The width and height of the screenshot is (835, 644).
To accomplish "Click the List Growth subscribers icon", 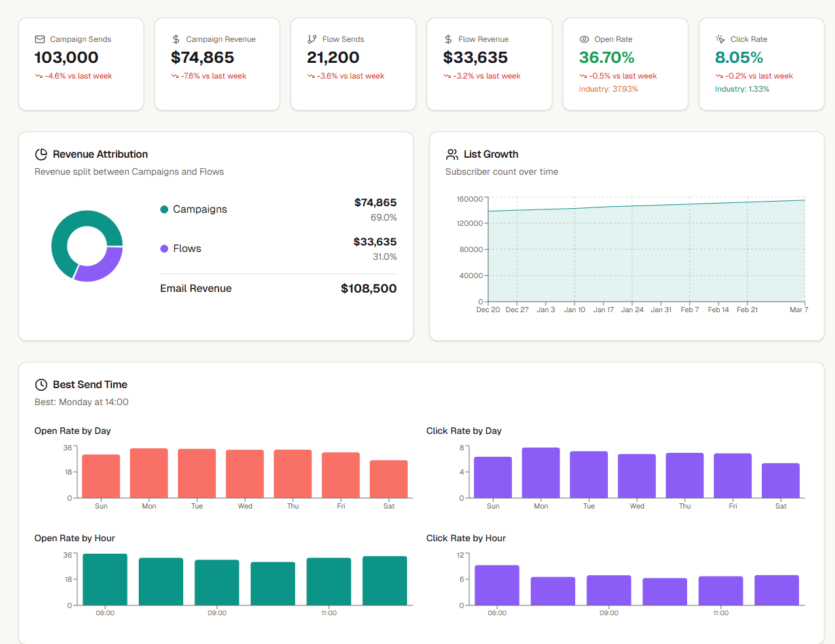I will [x=452, y=154].
